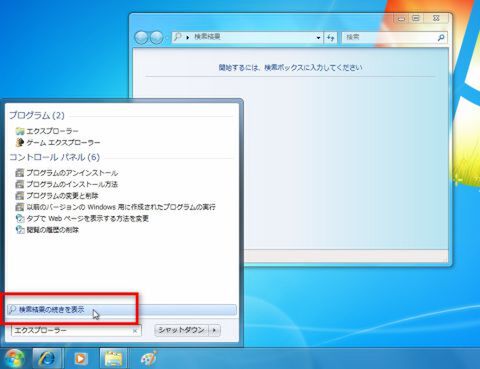Image resolution: width=480 pixels, height=369 pixels.
Task: Click 検索結果の続きを表示 link
Action: [x=122, y=310]
